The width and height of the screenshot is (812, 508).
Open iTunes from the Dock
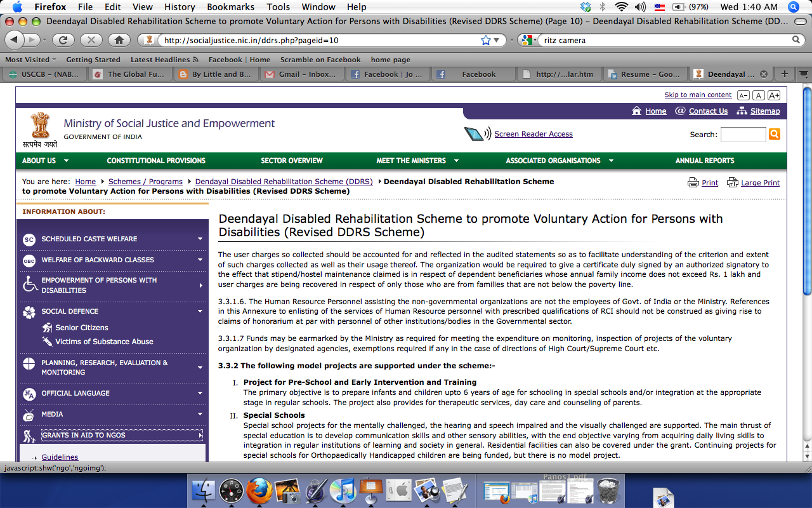click(343, 491)
